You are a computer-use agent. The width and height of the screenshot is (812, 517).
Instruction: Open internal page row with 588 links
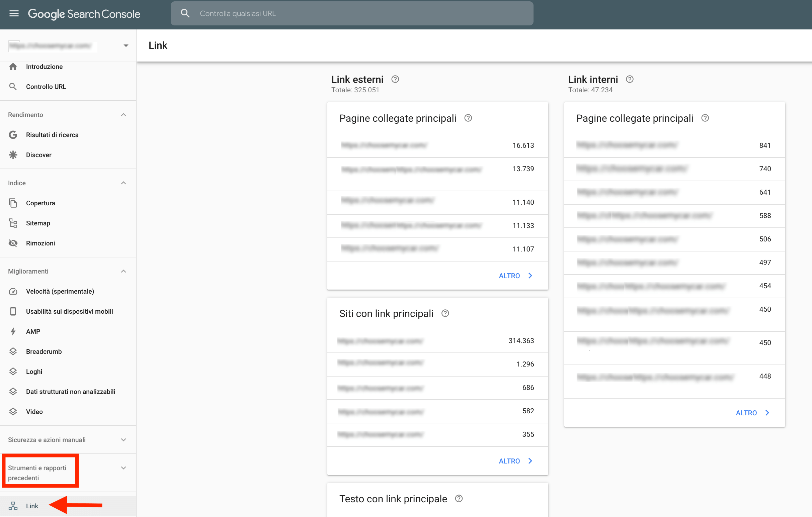(x=675, y=216)
